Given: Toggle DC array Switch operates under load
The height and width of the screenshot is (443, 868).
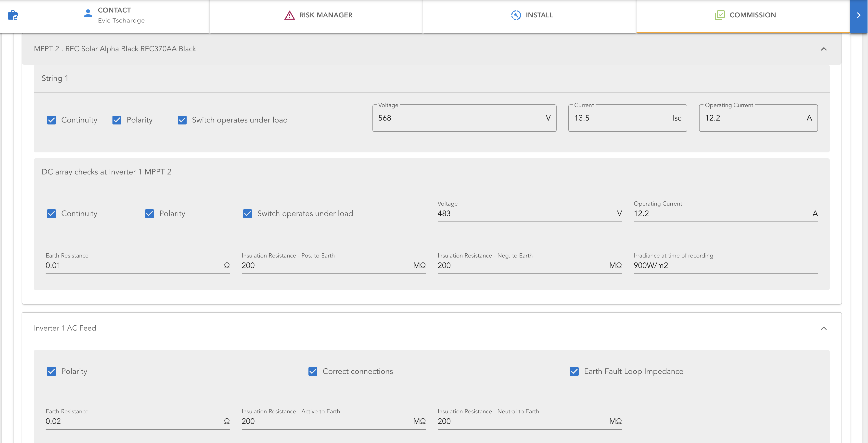Looking at the screenshot, I should 248,214.
